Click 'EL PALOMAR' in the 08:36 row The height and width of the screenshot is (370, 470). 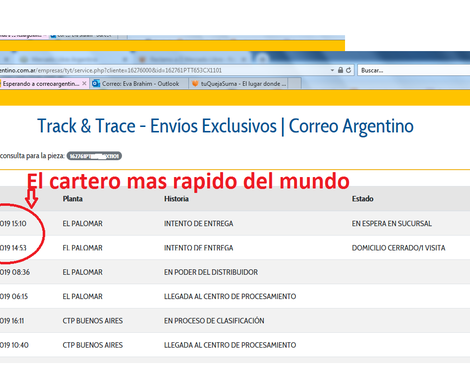point(83,272)
